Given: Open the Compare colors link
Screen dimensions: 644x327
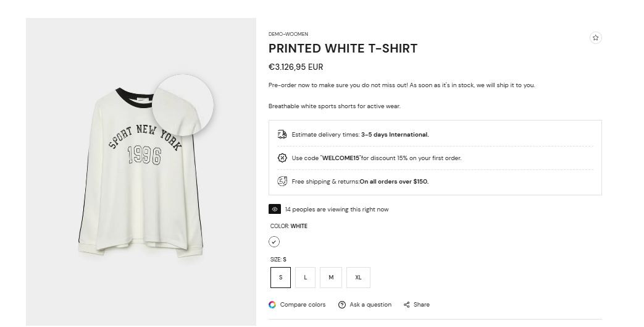Looking at the screenshot, I should click(x=303, y=305).
